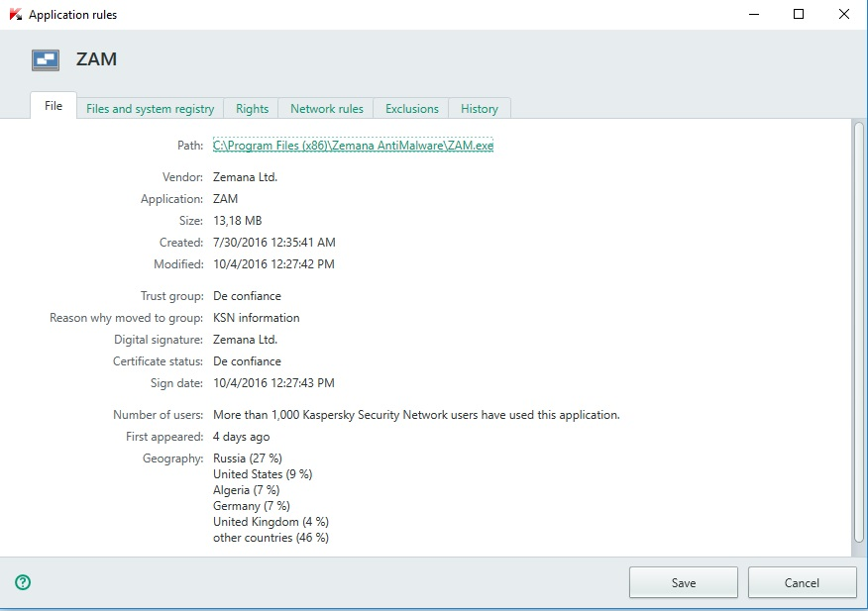Open the Rights tab
This screenshot has height=611, width=868.
click(x=252, y=109)
